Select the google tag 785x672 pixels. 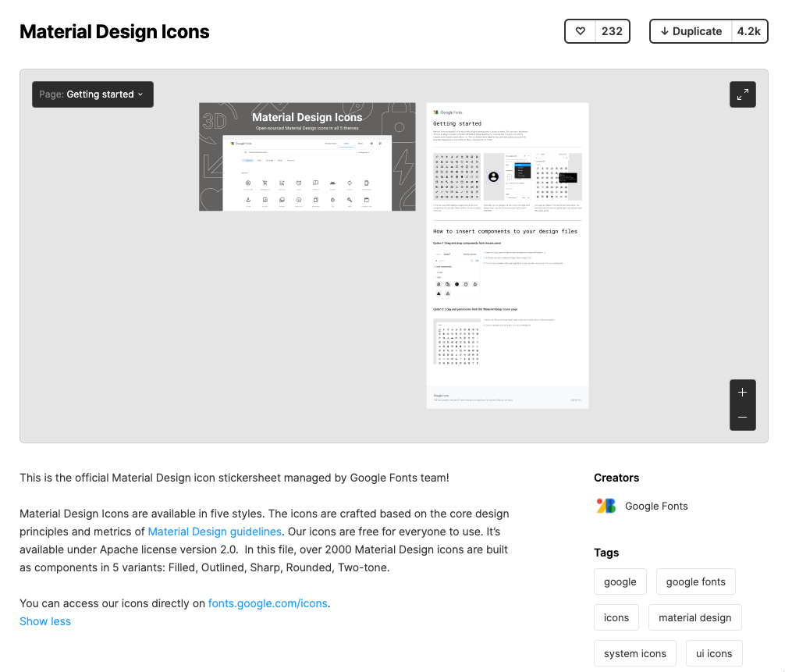(x=620, y=581)
